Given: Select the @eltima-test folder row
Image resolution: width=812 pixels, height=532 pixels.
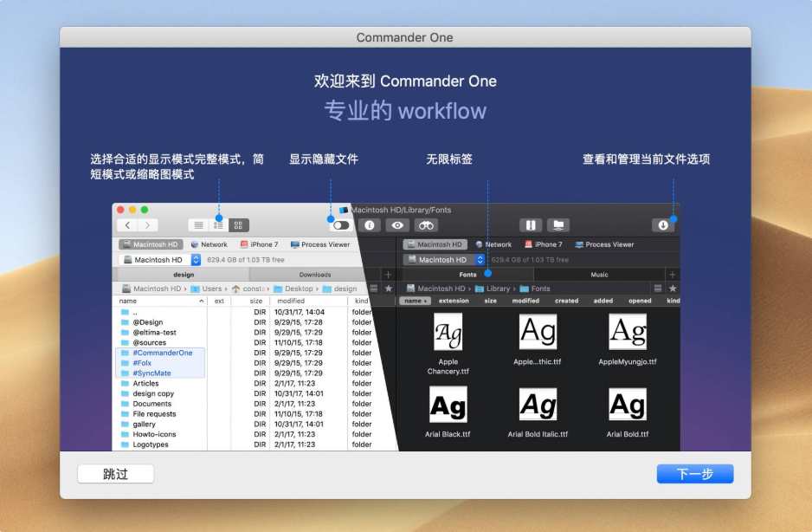Looking at the screenshot, I should 243,333.
